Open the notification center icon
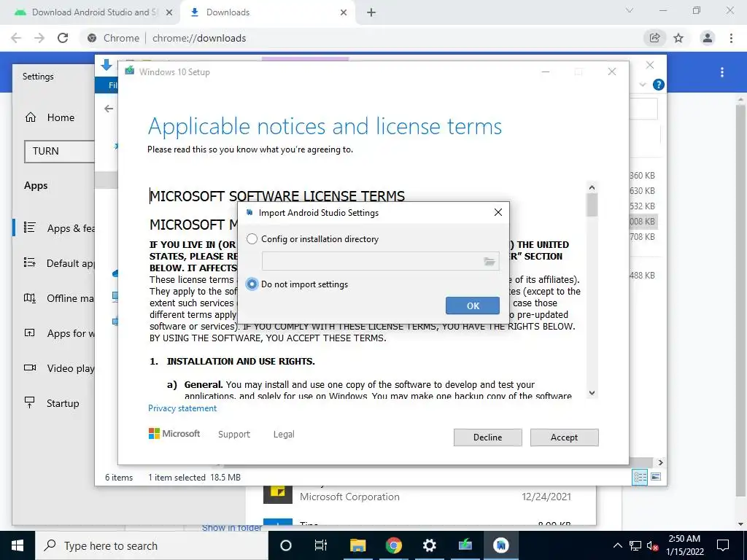 click(x=723, y=545)
